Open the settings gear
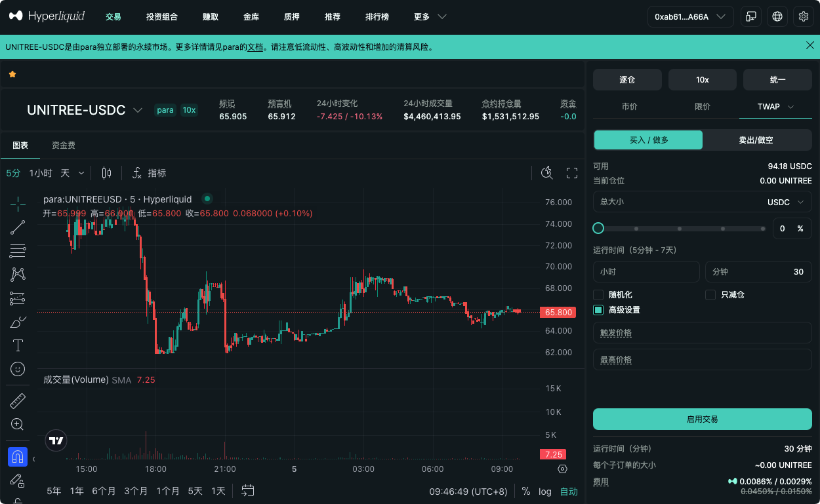Image resolution: width=820 pixels, height=504 pixels. 804,17
